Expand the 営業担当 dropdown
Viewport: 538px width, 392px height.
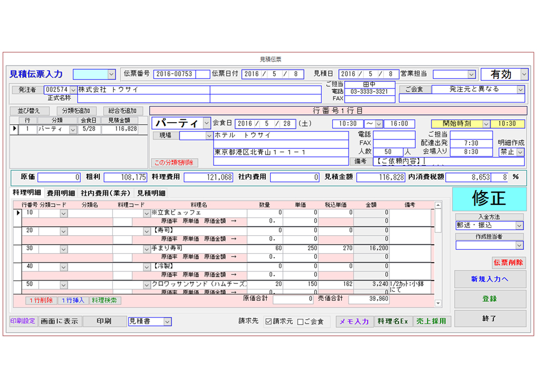pyautogui.click(x=471, y=74)
